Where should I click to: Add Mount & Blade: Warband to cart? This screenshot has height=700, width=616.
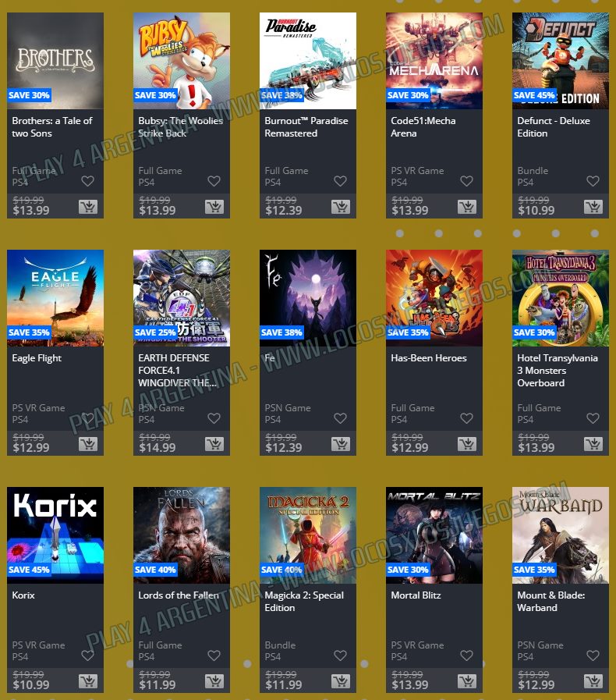coord(593,680)
